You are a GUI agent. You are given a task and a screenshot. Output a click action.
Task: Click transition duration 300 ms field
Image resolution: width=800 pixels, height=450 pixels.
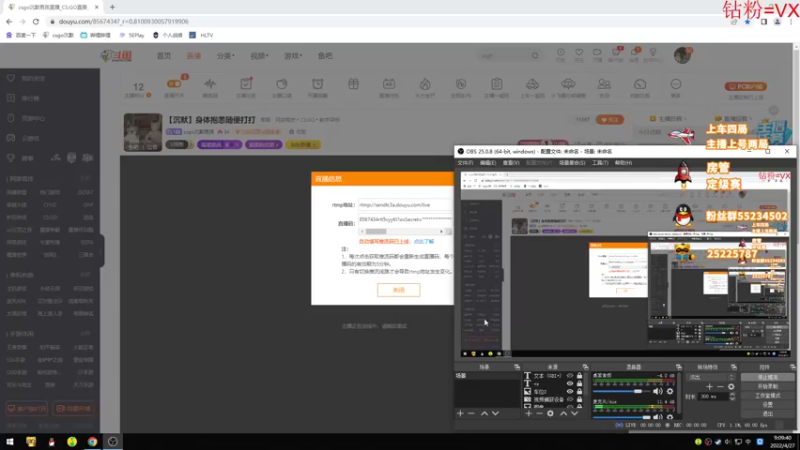pos(713,396)
